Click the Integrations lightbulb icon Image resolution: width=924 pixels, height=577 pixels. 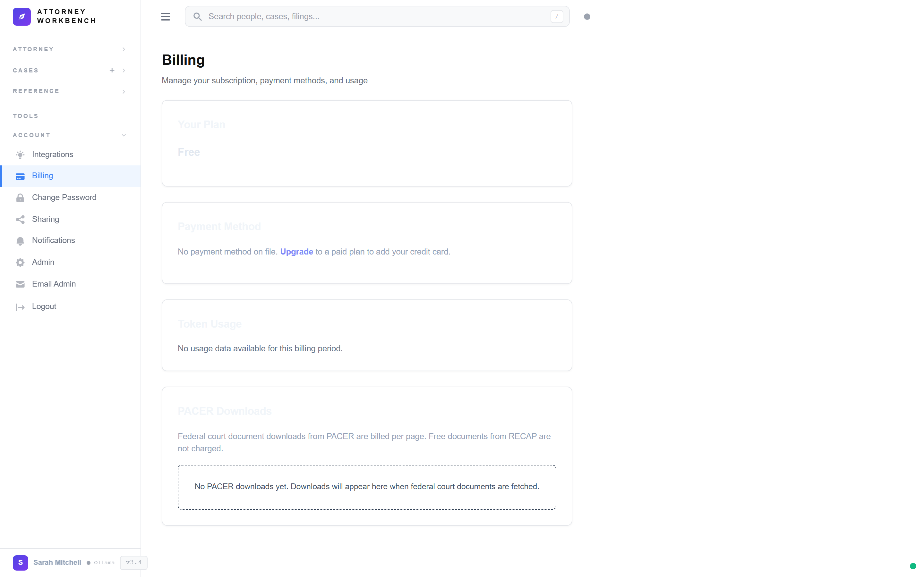[x=20, y=155]
